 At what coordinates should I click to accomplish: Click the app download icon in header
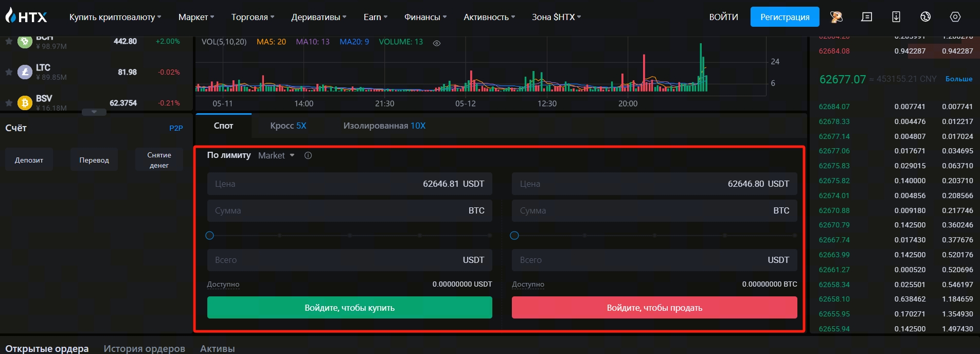896,17
